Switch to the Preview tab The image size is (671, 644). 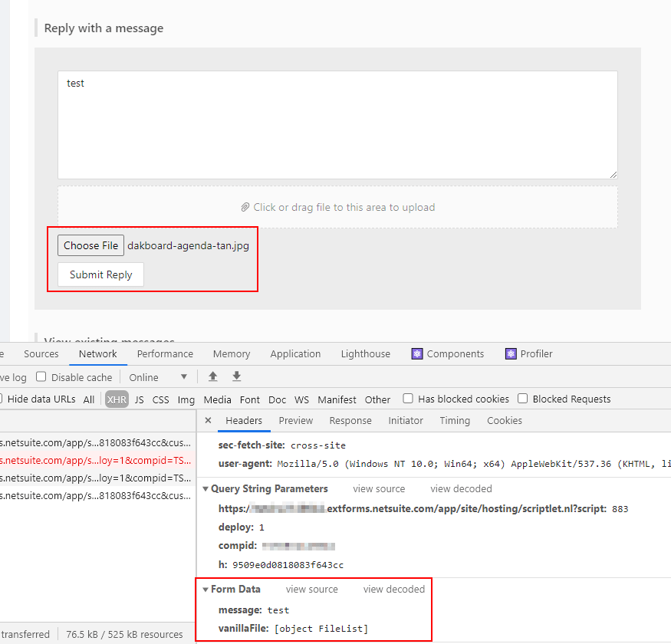295,420
